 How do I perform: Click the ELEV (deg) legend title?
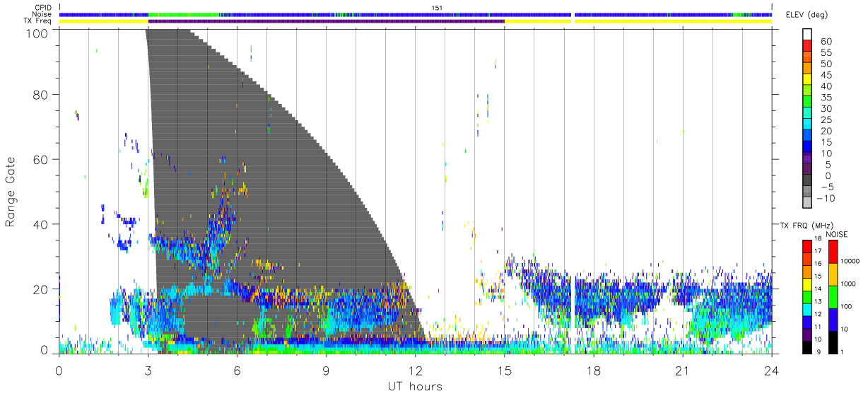pos(807,15)
